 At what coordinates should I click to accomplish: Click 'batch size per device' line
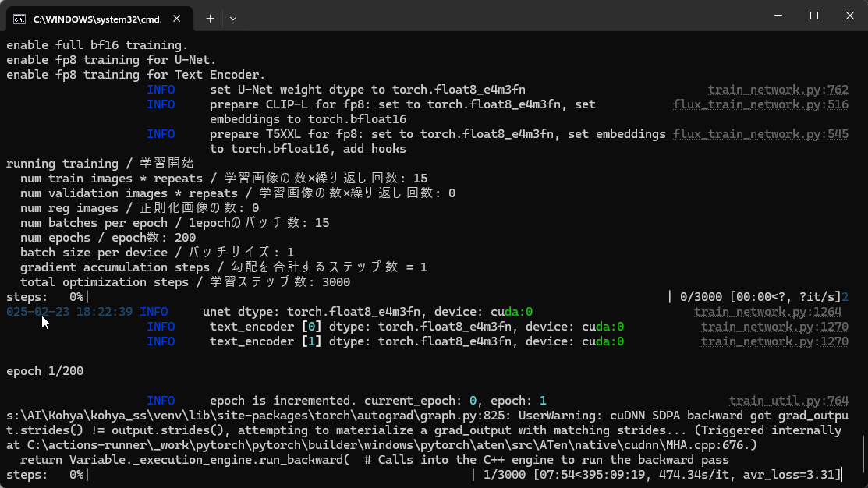157,253
